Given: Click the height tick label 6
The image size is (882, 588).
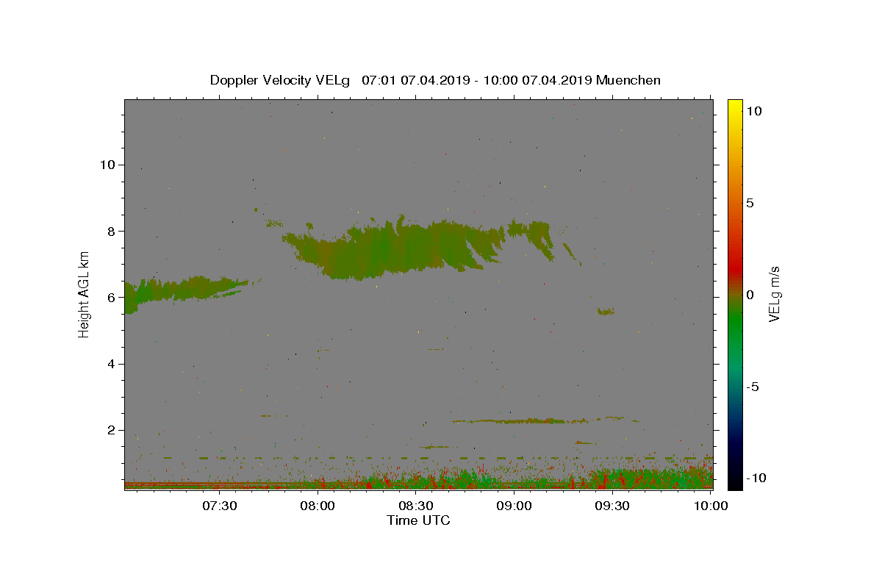Looking at the screenshot, I should 112,298.
